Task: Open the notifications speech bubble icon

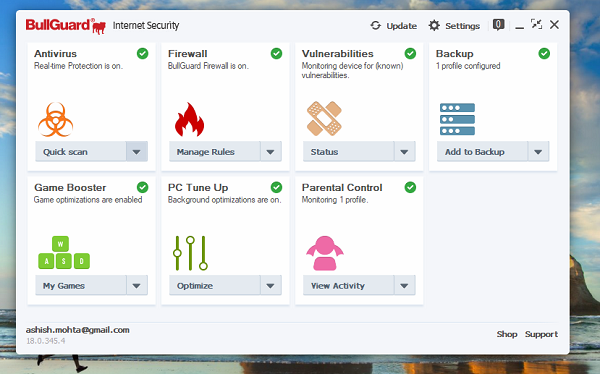Action: click(x=498, y=25)
